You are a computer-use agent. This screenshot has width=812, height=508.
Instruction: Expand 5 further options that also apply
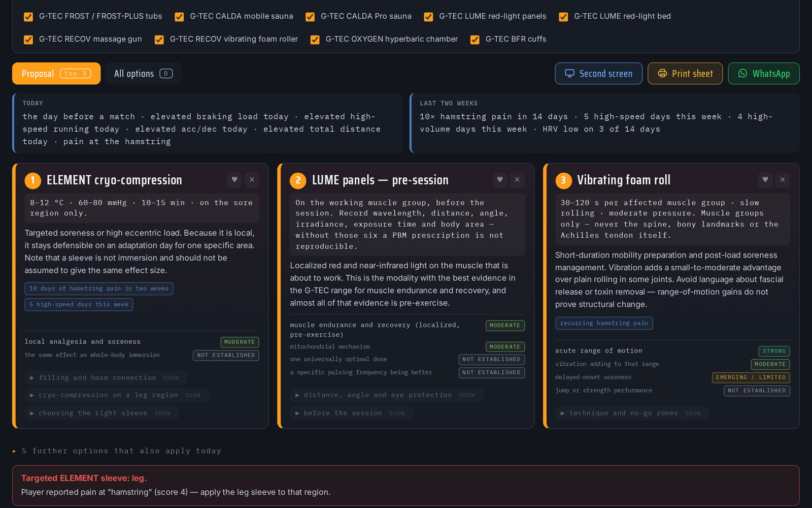117,451
